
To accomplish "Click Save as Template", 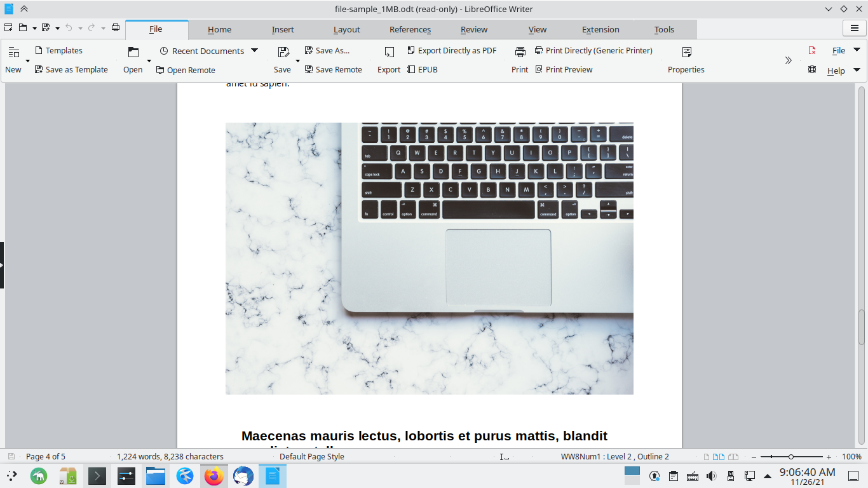I will coord(71,70).
